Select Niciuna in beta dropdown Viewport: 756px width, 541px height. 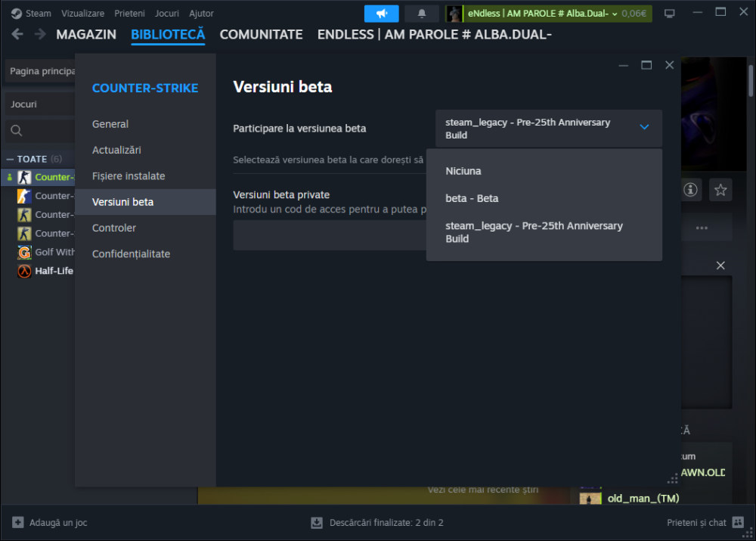click(463, 171)
